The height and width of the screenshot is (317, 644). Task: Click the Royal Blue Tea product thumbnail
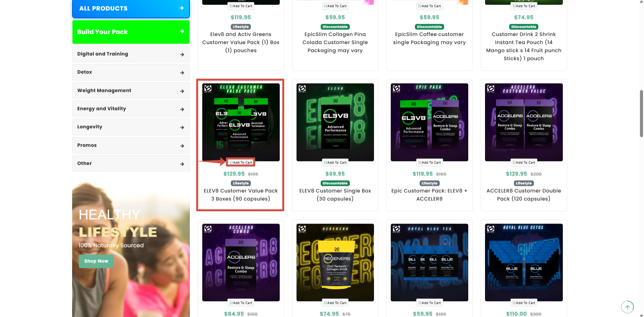pos(429,263)
